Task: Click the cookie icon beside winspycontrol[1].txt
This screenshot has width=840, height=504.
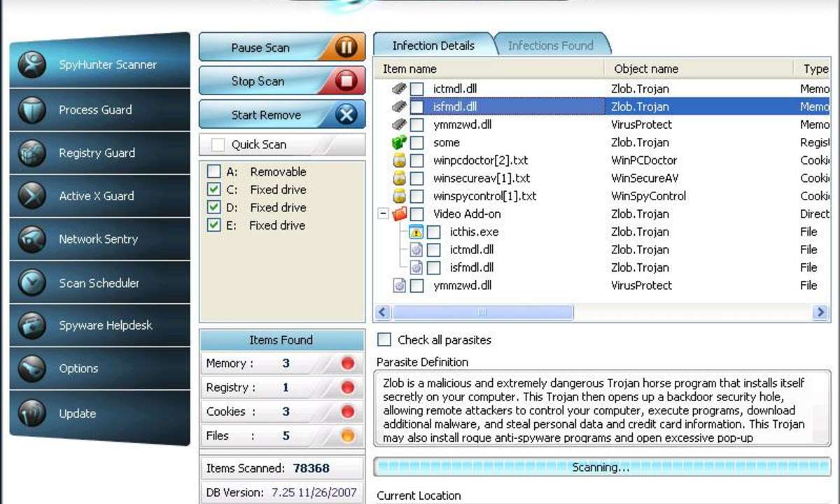Action: (399, 196)
